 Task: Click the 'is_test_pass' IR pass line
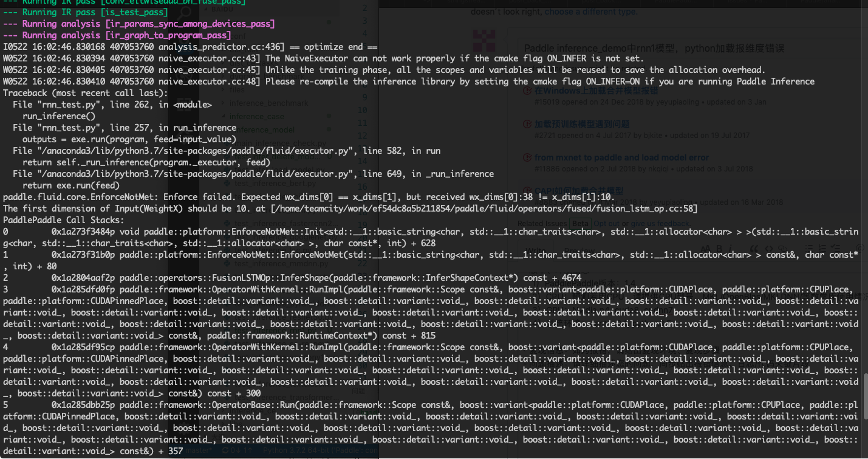[x=86, y=12]
